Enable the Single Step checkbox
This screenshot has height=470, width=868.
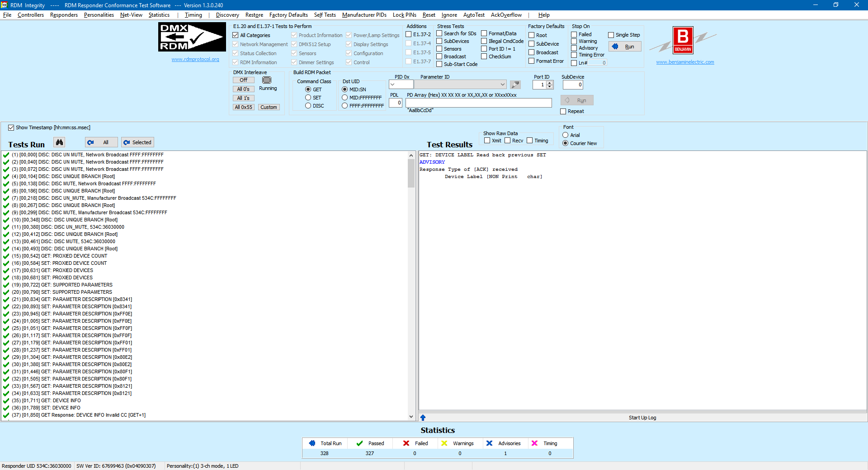click(x=611, y=35)
